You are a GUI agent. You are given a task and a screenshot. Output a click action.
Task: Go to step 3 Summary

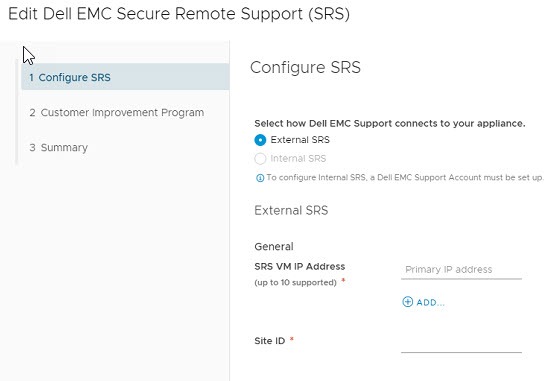(x=58, y=147)
